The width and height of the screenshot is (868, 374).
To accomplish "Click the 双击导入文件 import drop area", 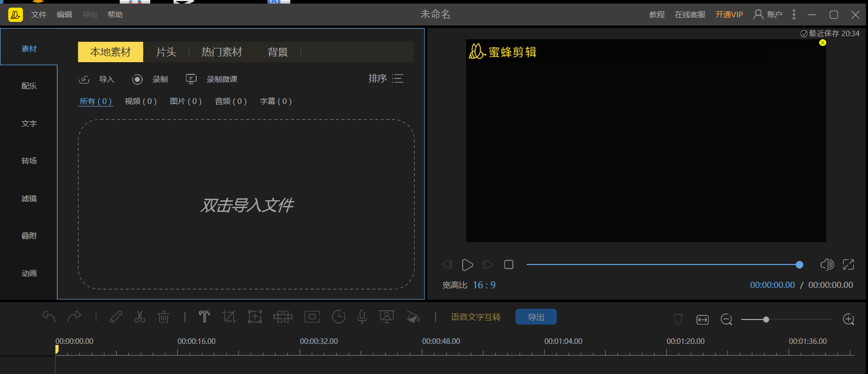I will point(247,205).
